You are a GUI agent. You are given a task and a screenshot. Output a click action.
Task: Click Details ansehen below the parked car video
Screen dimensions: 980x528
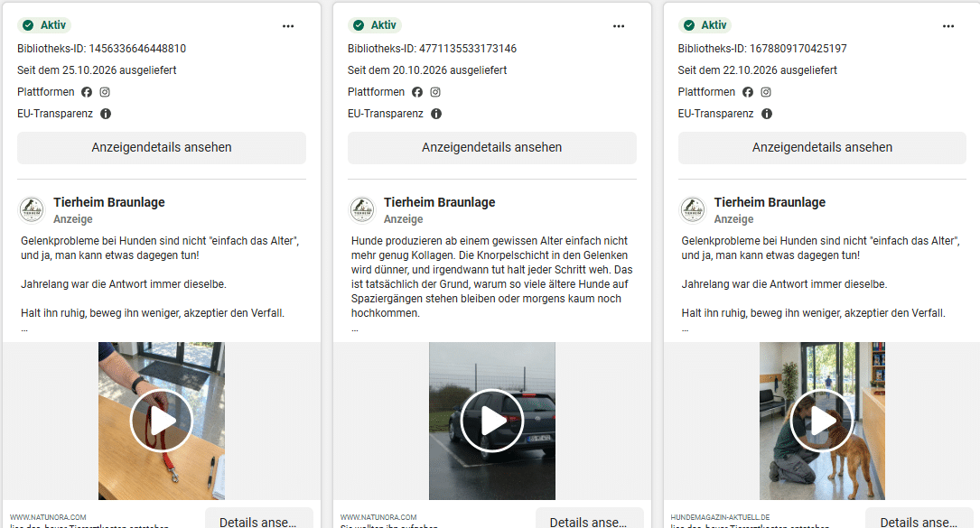[x=590, y=519]
